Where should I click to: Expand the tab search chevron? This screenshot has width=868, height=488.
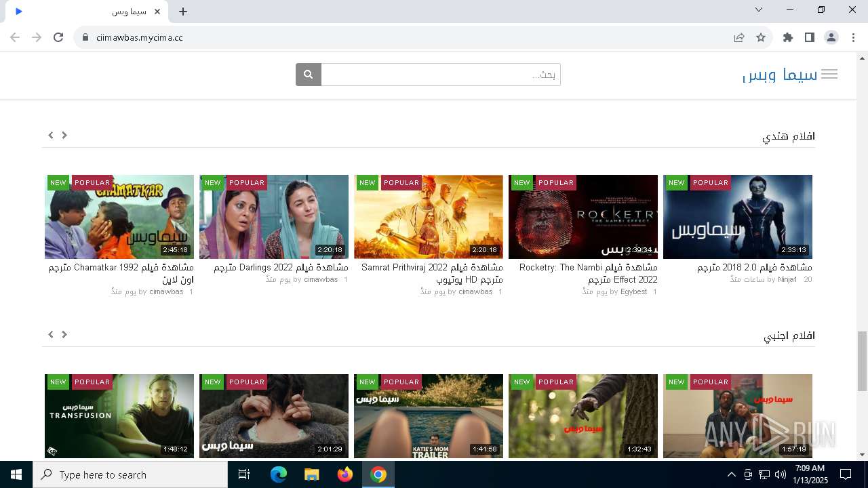759,9
